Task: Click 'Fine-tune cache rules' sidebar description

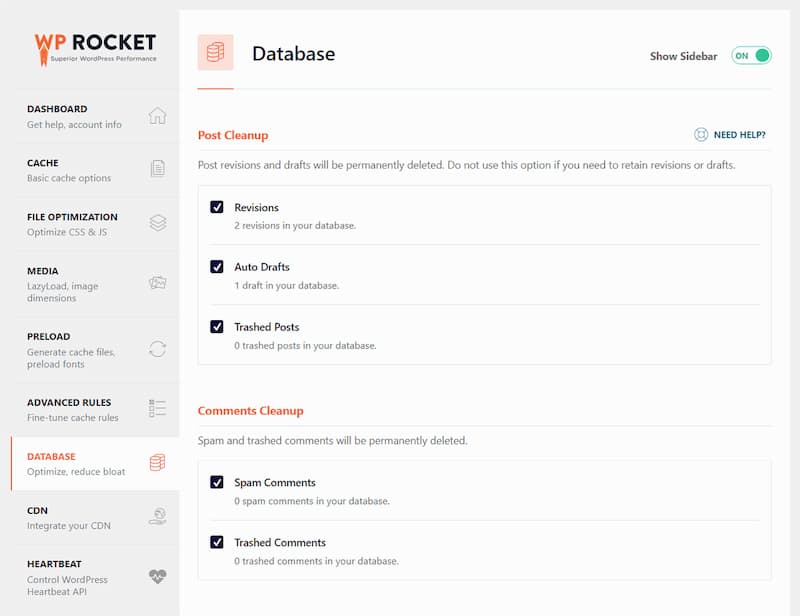Action: pos(72,417)
